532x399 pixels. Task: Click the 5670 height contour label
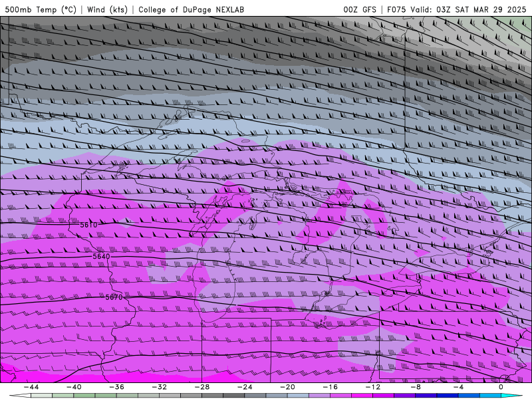point(114,297)
